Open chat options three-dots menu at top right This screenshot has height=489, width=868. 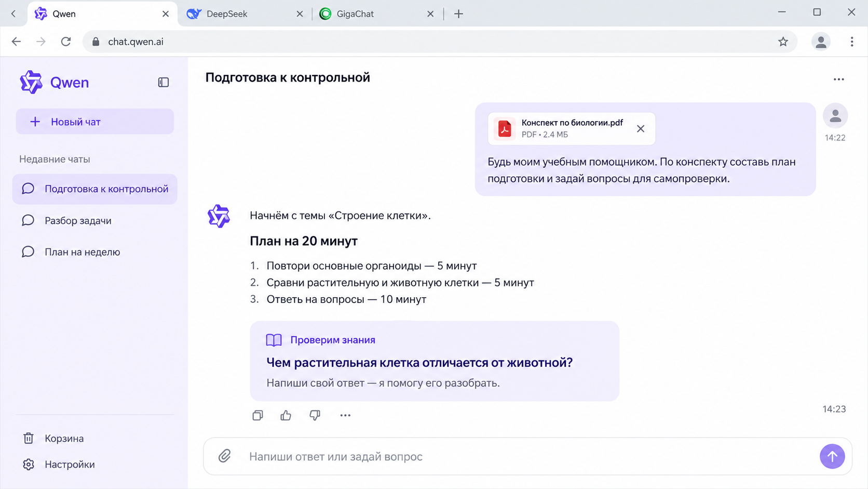(839, 80)
